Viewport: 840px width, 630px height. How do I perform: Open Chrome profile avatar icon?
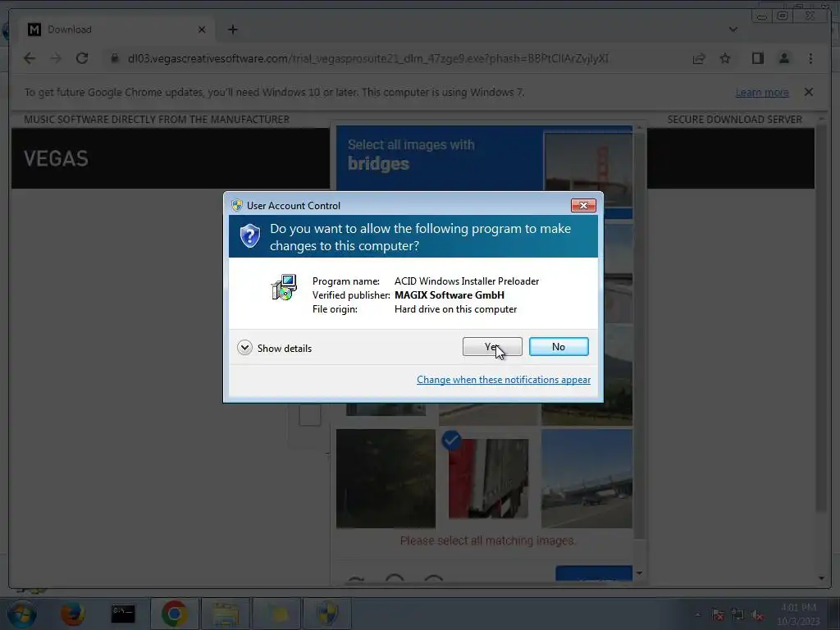pyautogui.click(x=783, y=58)
